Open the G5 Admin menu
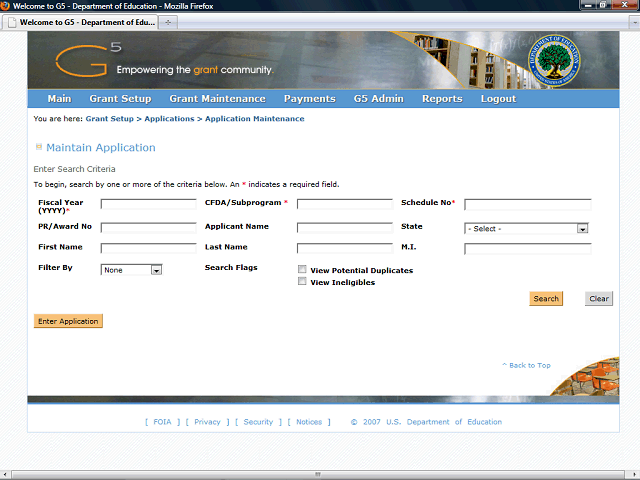The height and width of the screenshot is (480, 640). [x=379, y=99]
